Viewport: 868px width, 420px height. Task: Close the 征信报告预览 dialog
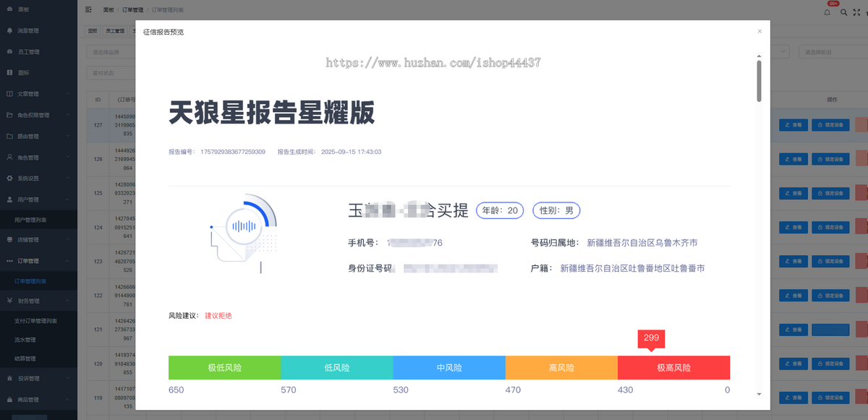tap(759, 31)
